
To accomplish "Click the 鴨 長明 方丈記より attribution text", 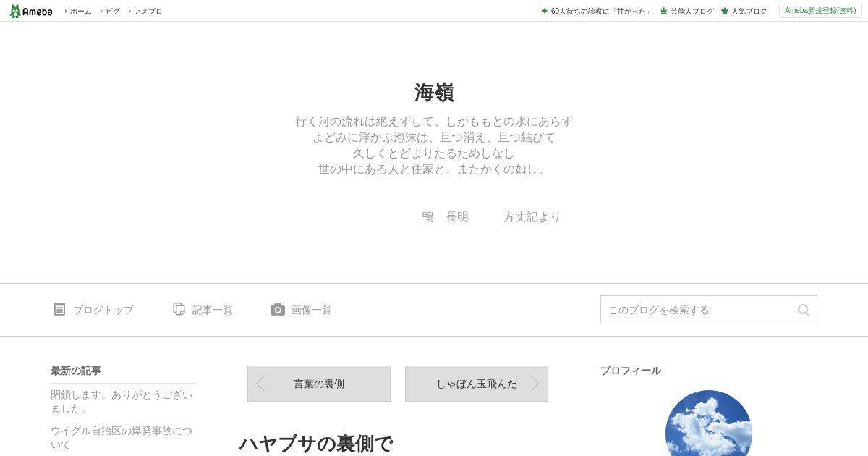I will (492, 217).
